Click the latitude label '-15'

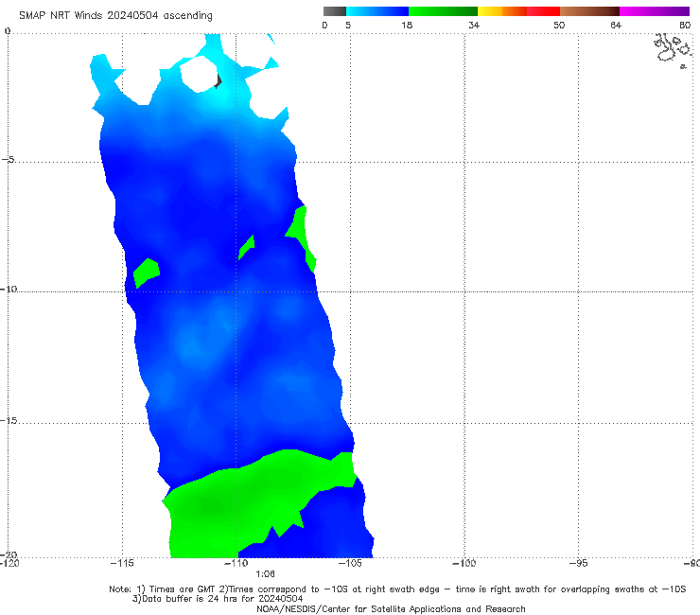(x=9, y=421)
